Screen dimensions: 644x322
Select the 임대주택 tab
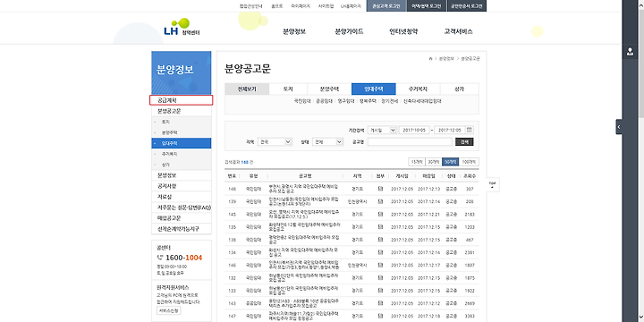click(373, 89)
